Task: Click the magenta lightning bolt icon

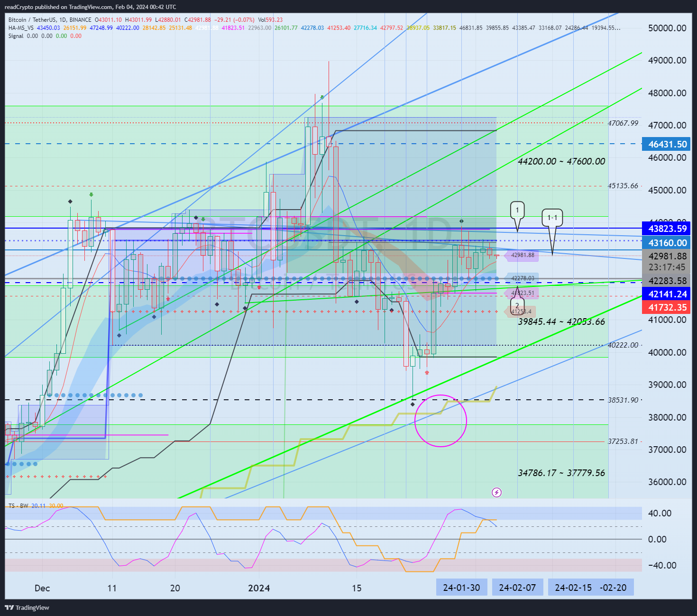Action: (x=496, y=492)
